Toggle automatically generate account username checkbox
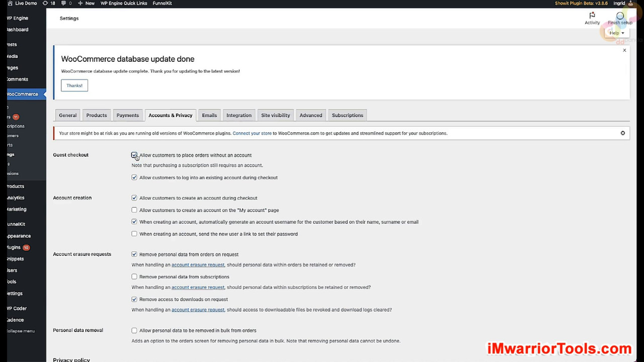This screenshot has height=362, width=644. 134,222
